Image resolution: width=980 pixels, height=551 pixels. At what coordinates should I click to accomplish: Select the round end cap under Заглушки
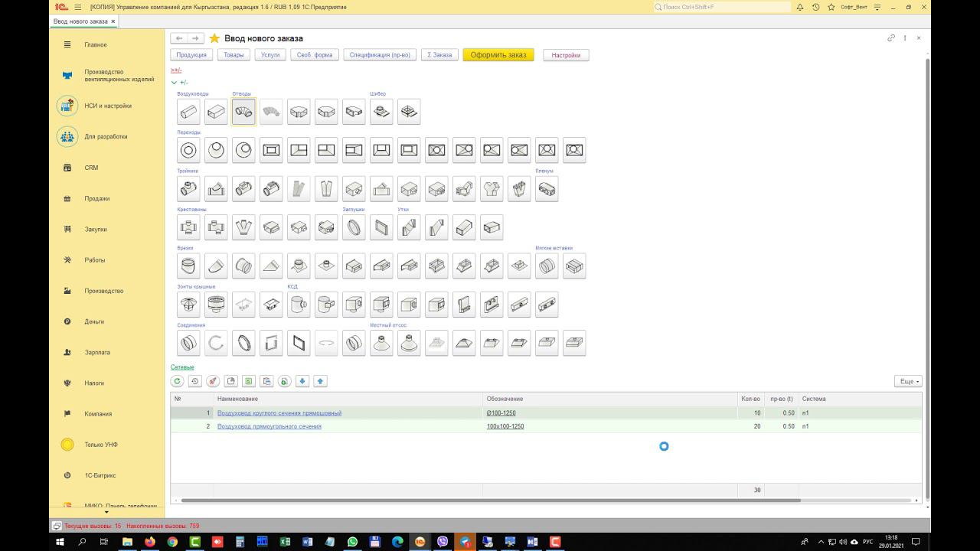[354, 227]
